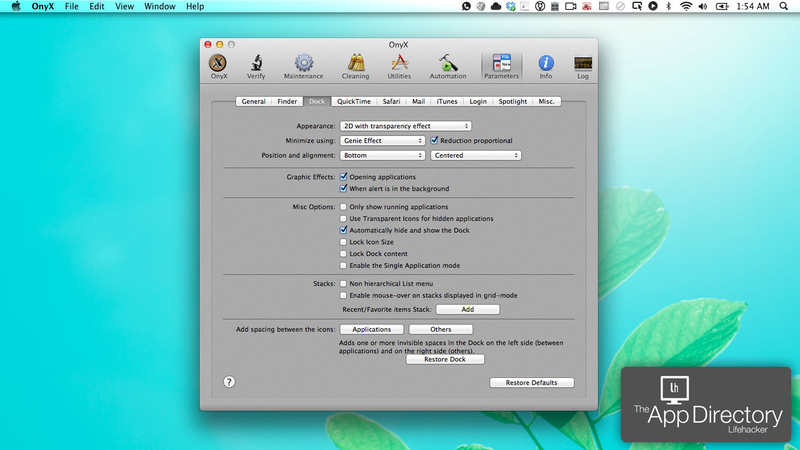Click Add for Recent/Favorite items Stack

click(x=467, y=309)
